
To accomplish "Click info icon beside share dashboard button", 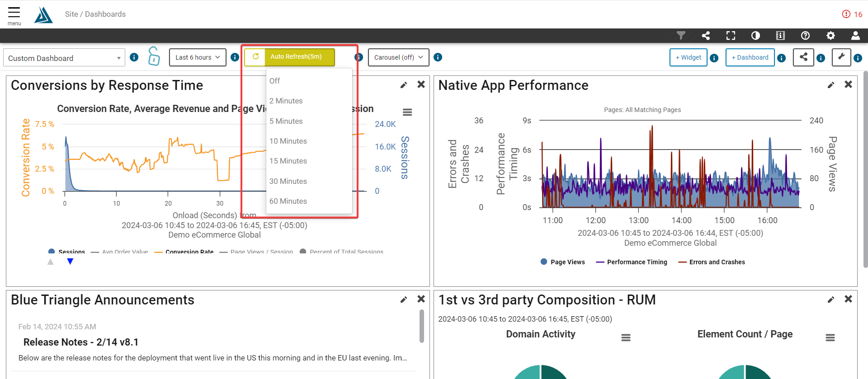I will click(x=821, y=58).
